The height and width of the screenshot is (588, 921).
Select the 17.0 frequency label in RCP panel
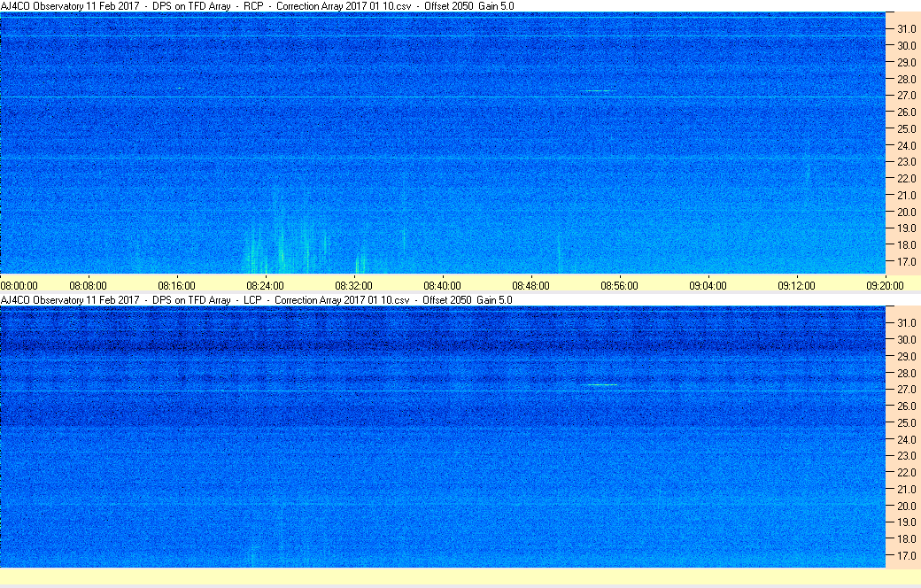click(x=906, y=261)
